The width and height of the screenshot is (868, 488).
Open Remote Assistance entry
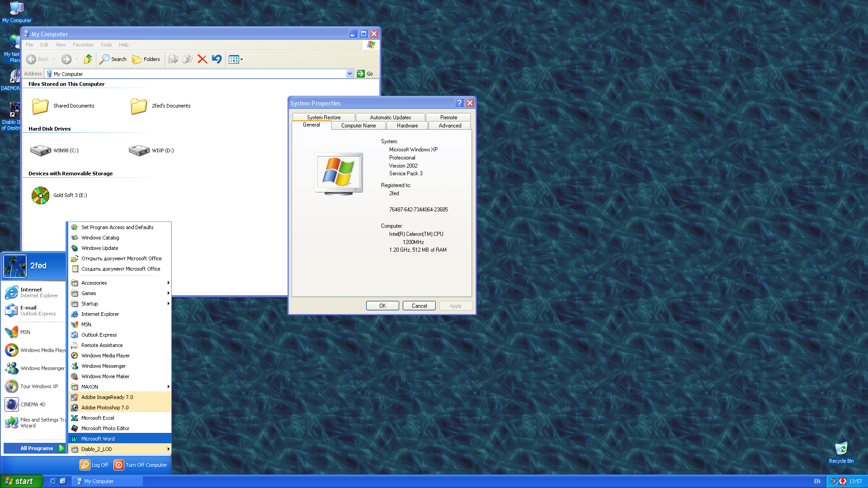pos(120,345)
